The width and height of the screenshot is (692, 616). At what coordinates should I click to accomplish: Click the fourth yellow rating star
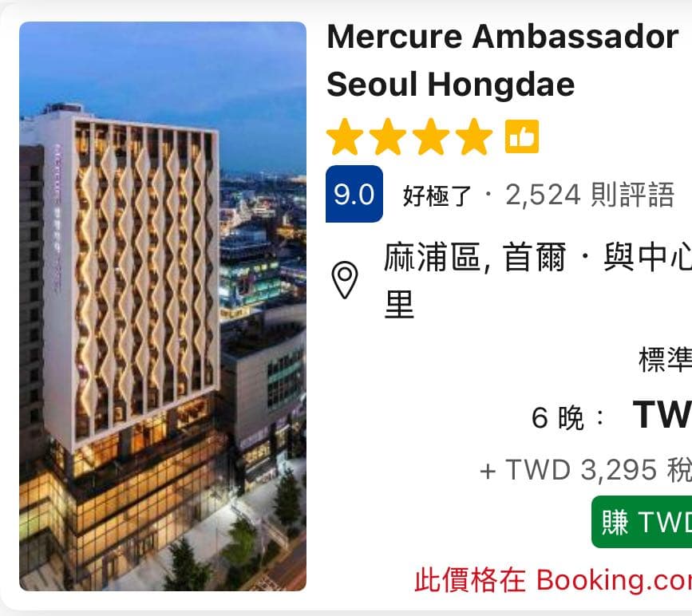click(x=474, y=136)
